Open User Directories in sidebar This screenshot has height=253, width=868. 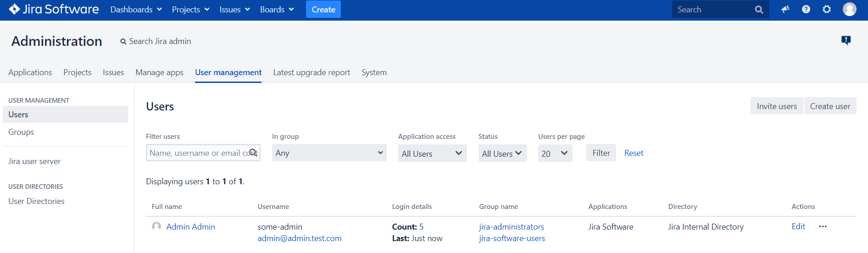[36, 201]
